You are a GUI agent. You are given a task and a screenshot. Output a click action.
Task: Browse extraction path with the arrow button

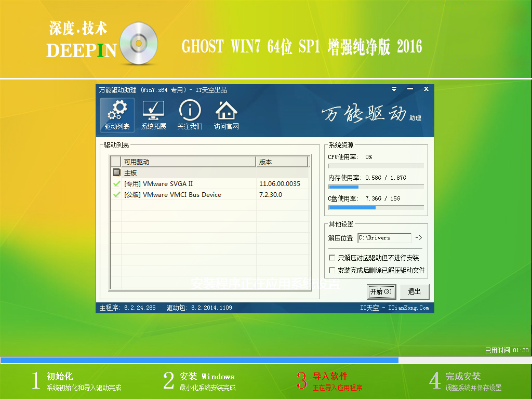(x=419, y=238)
